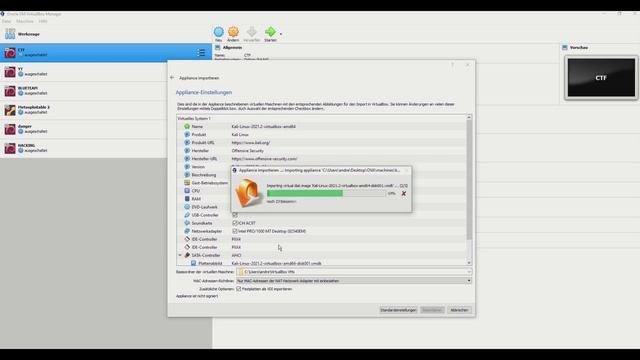Click the RAM row icon
Screen dimensions: 640x360
click(x=187, y=199)
